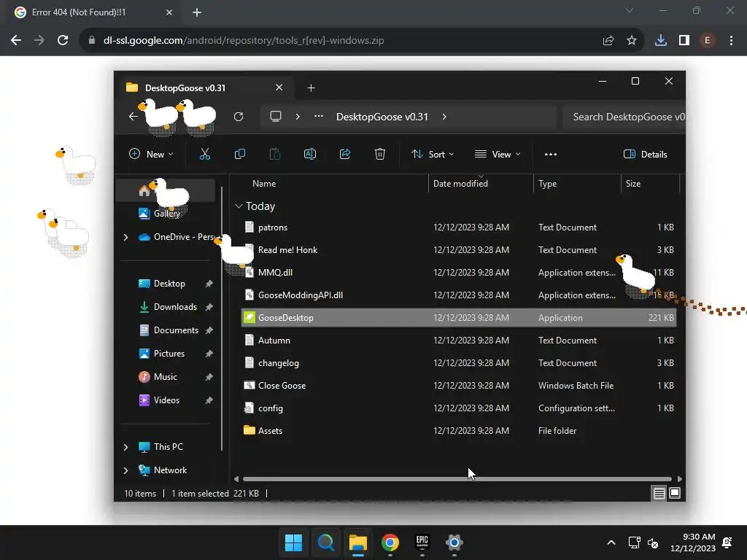Screen dimensions: 747x560
Task: Open the See more ellipsis menu in toolbar
Action: click(551, 155)
